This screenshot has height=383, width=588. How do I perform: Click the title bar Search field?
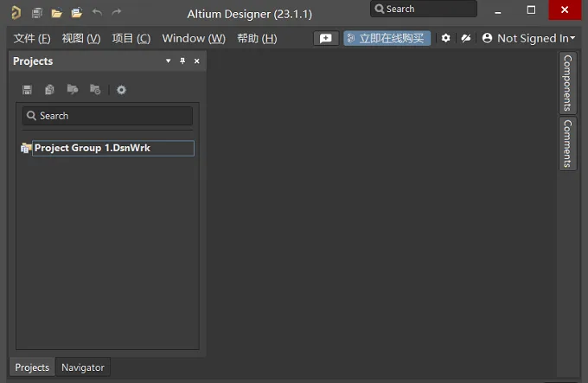[x=424, y=9]
